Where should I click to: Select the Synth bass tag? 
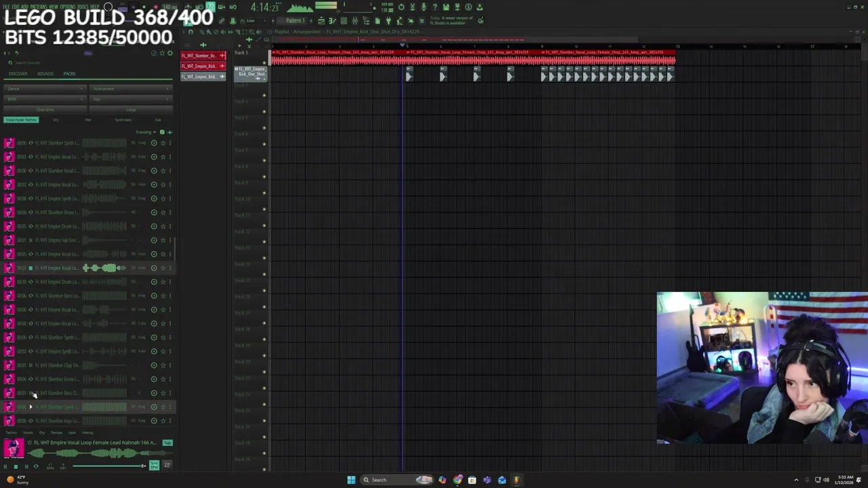tap(123, 120)
